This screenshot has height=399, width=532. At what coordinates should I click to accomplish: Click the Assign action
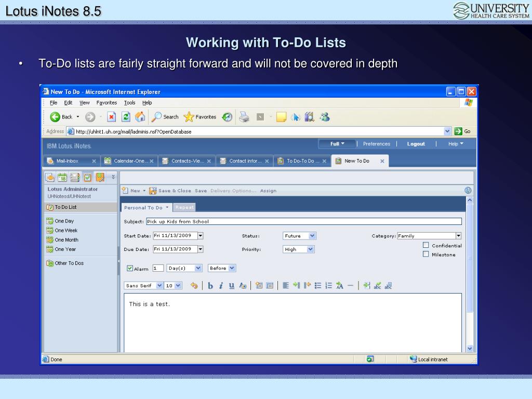[269, 191]
